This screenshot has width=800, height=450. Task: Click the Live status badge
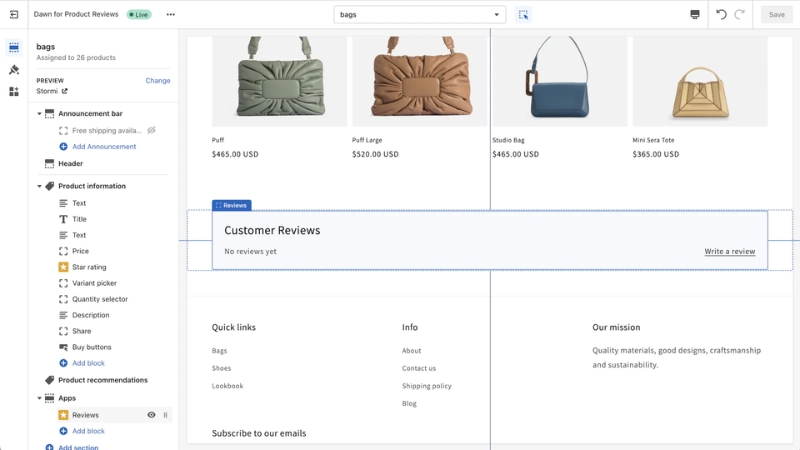tap(139, 14)
